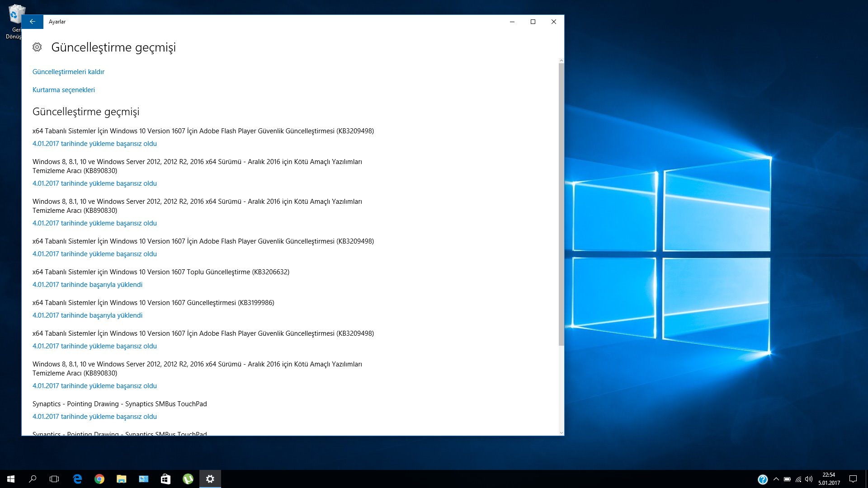This screenshot has width=868, height=488.
Task: Go back using the Settings back arrow
Action: click(32, 22)
